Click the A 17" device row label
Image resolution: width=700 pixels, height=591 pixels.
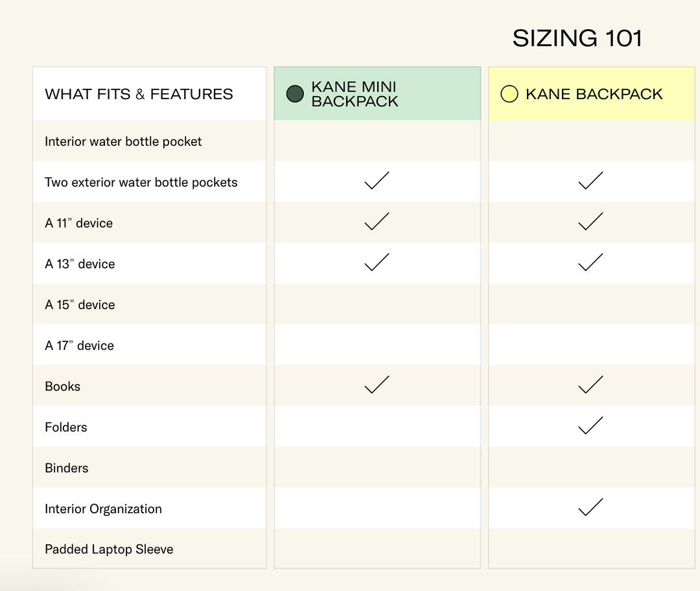pyautogui.click(x=79, y=345)
